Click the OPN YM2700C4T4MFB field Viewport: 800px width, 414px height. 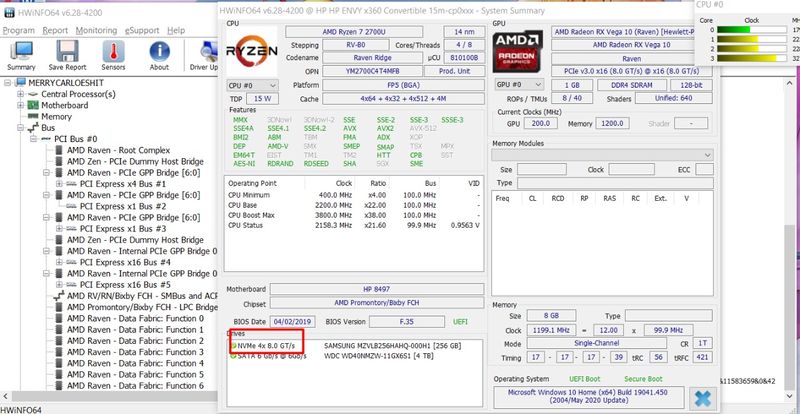point(372,71)
